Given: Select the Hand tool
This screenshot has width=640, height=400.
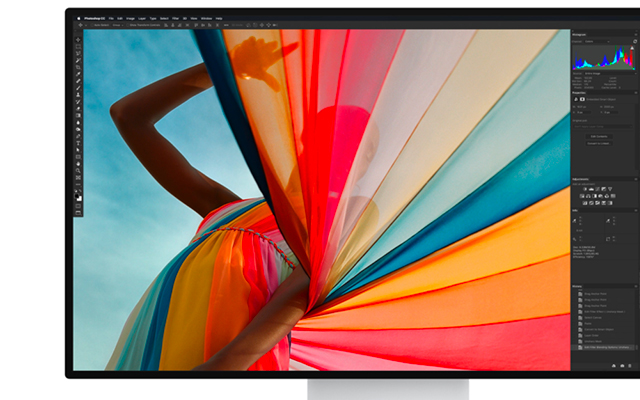Looking at the screenshot, I should 78,164.
